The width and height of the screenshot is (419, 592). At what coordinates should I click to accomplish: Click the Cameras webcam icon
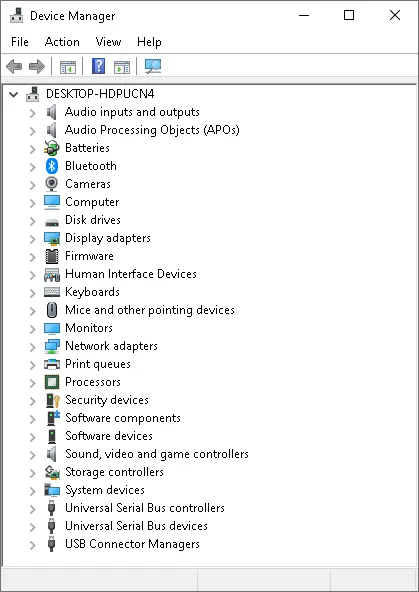(52, 184)
